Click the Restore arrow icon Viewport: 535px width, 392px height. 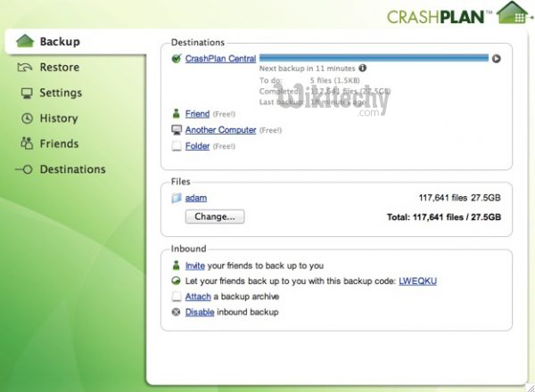coord(25,67)
